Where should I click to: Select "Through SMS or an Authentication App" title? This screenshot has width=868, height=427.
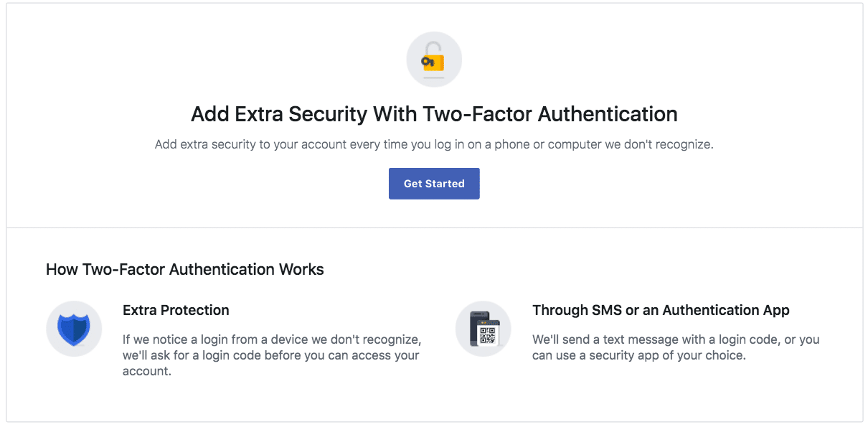[x=661, y=310]
